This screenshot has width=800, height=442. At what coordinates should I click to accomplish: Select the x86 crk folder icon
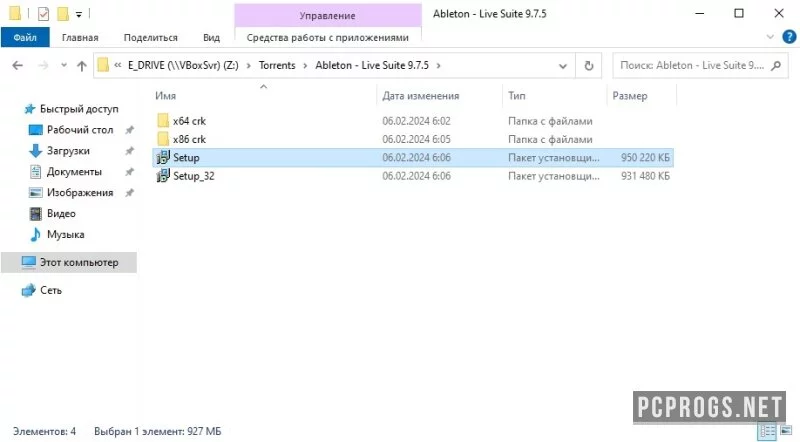[x=163, y=139]
